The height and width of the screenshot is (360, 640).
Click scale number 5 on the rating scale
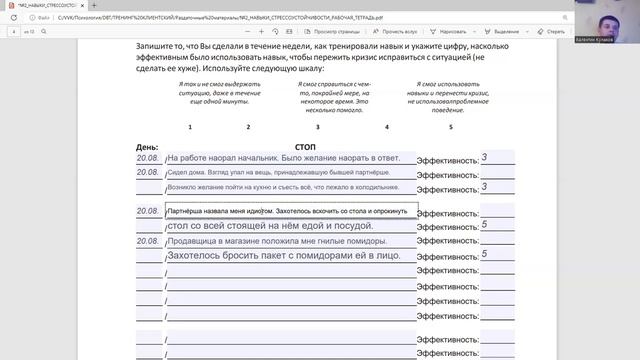click(451, 127)
